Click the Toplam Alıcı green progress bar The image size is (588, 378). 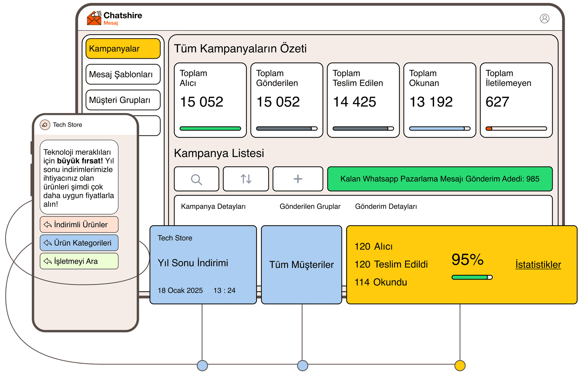coord(210,128)
